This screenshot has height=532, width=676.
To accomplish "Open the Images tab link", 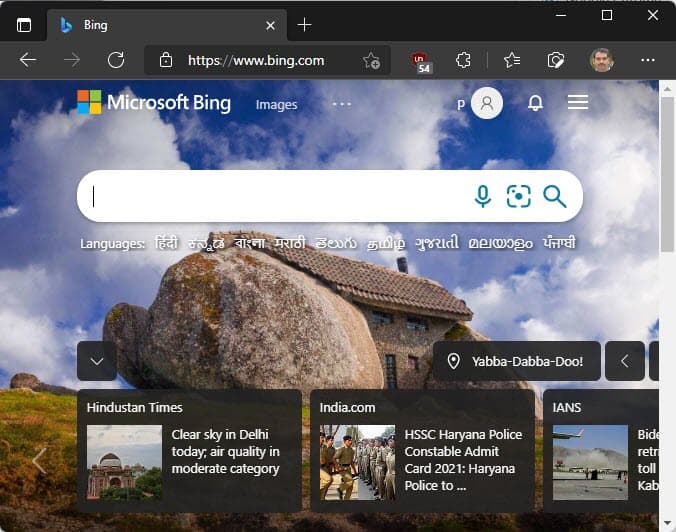I will coord(277,104).
